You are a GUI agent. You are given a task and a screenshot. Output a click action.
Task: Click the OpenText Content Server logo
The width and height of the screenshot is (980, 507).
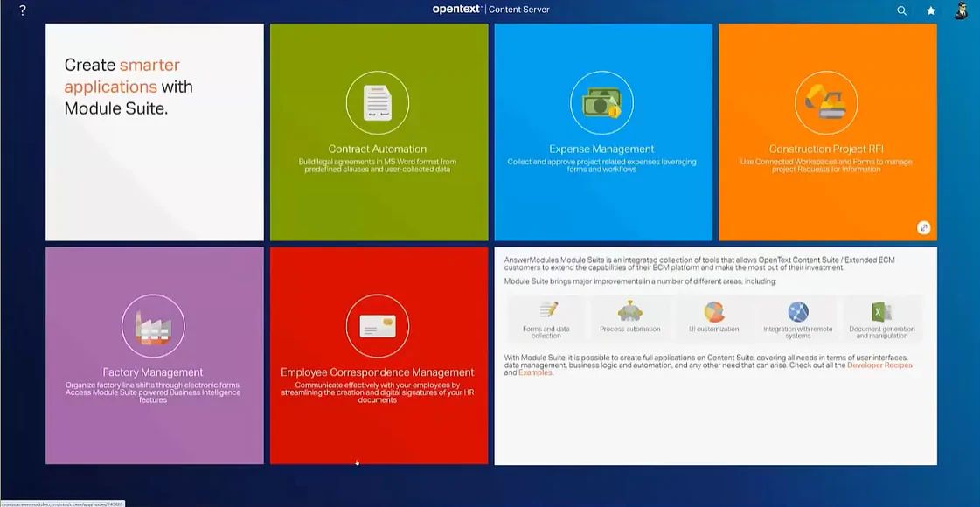(490, 10)
